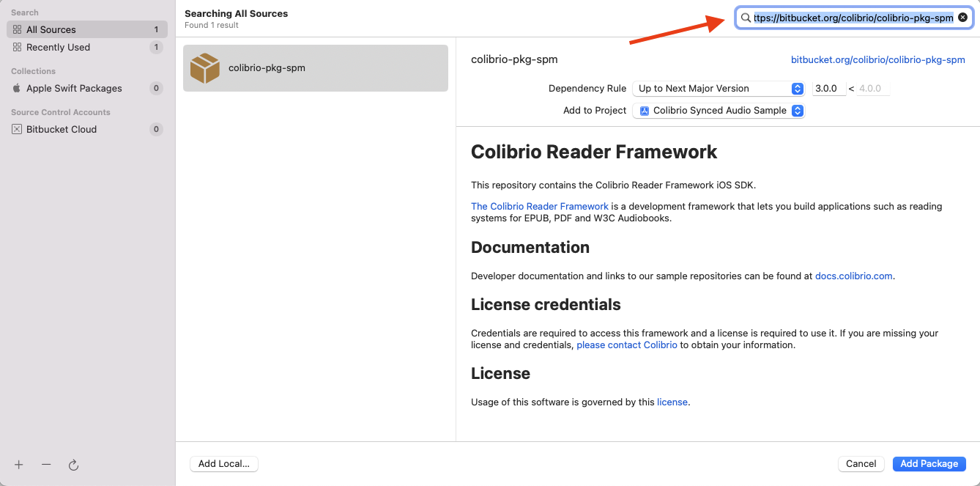Click the 4.0.0 maximum version field
980x486 pixels.
pos(872,89)
